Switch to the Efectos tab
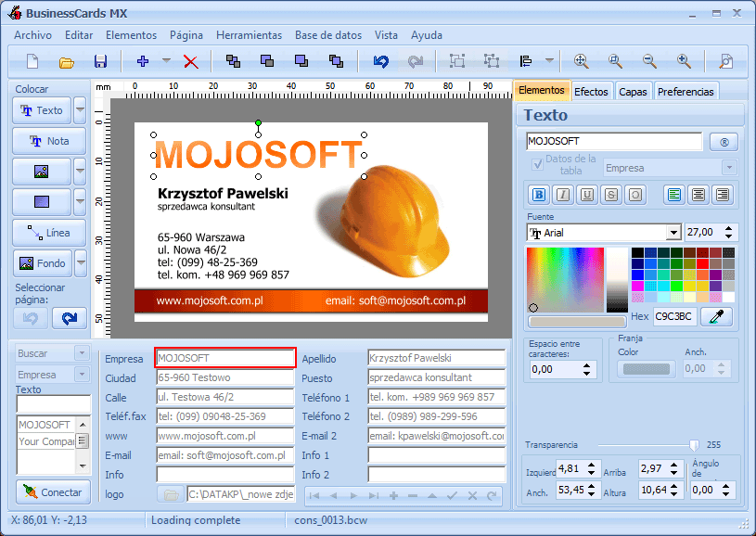 (x=591, y=92)
